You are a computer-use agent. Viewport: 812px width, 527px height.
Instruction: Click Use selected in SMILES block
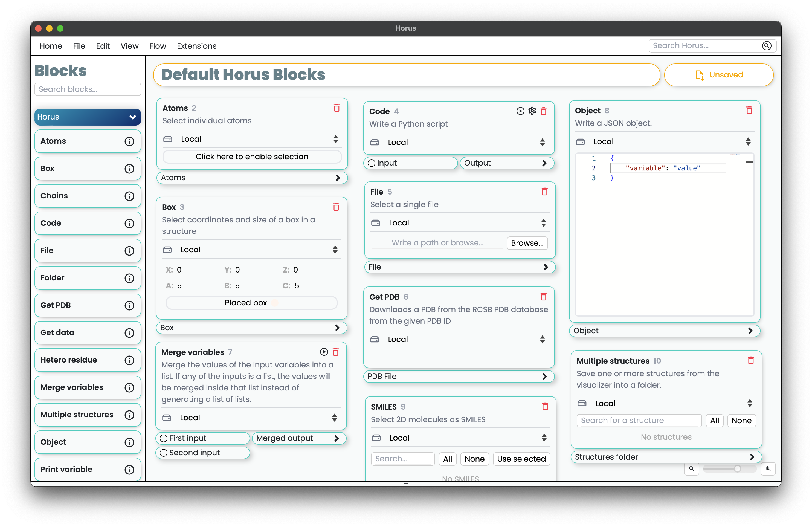point(521,459)
